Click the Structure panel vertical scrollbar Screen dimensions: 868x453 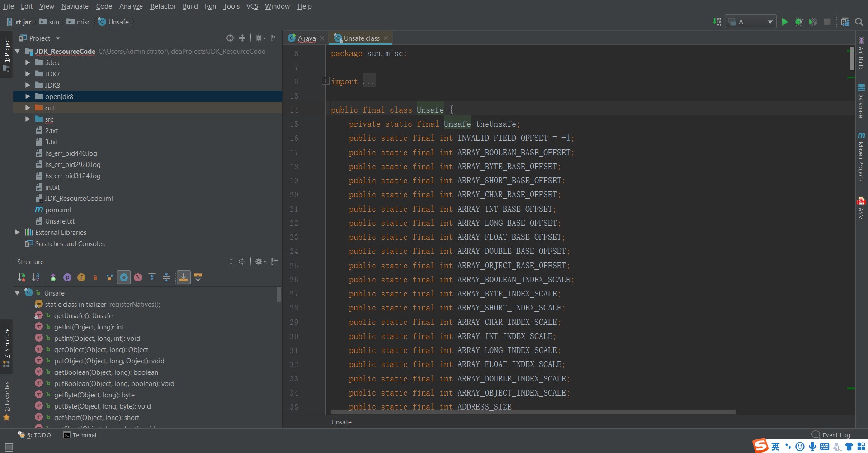coord(279,295)
